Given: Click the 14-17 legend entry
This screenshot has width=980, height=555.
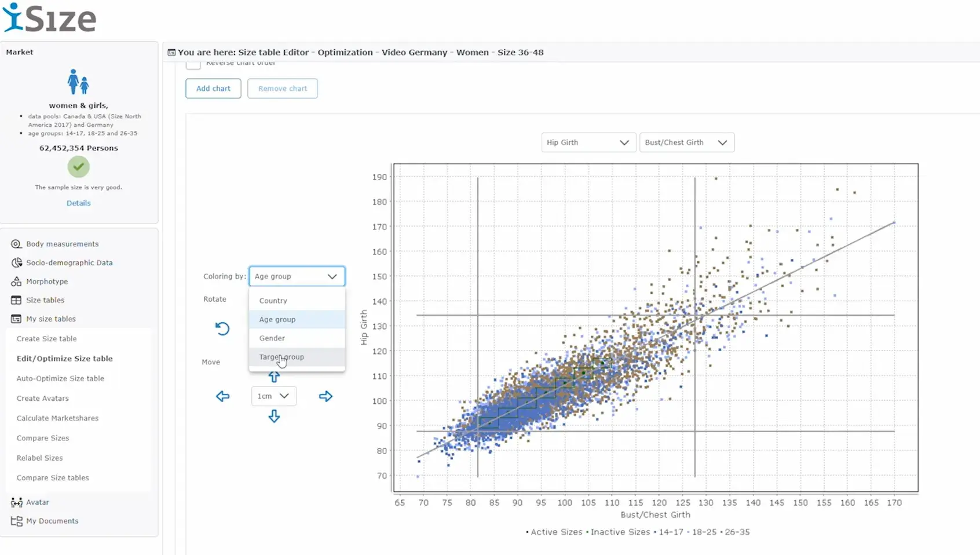Looking at the screenshot, I should click(x=668, y=532).
